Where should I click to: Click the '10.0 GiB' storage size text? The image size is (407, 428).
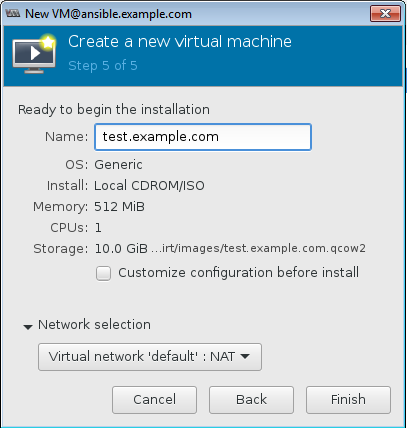coord(121,249)
